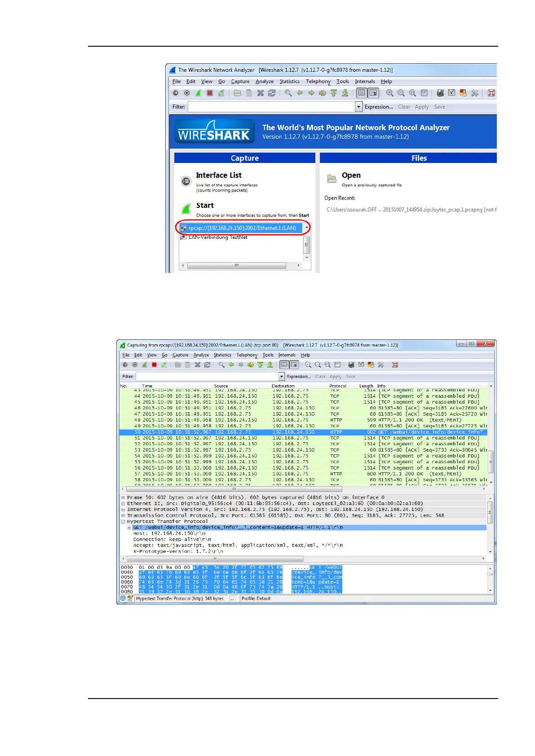Viewport: 535px width, 756px height.
Task: Open filter history dropdown in Capturing window
Action: click(282, 377)
